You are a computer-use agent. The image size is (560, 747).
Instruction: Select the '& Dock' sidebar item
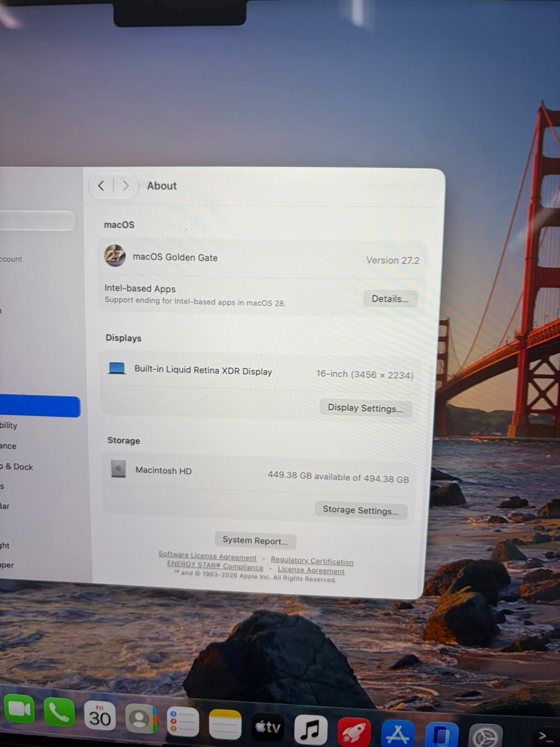click(x=17, y=466)
